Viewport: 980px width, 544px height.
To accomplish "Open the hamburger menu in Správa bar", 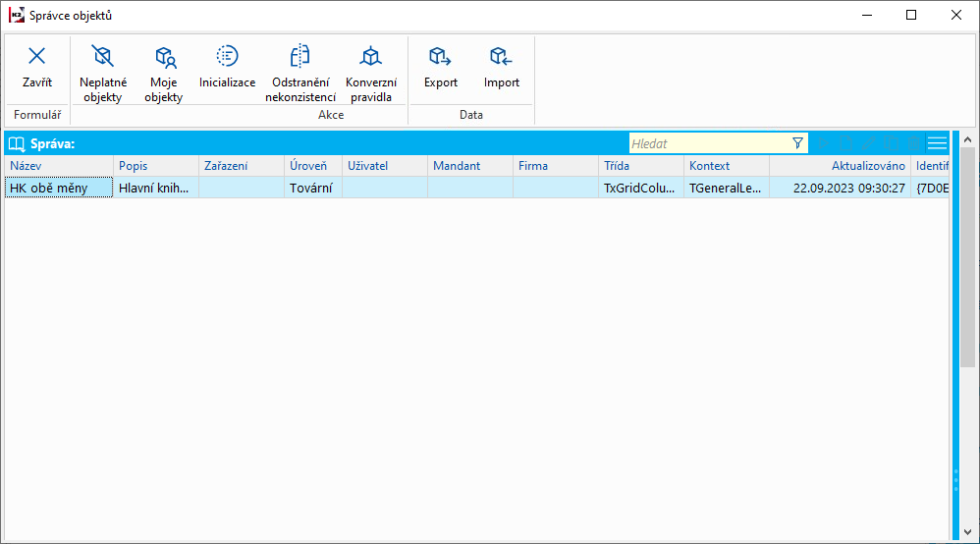I will [937, 143].
